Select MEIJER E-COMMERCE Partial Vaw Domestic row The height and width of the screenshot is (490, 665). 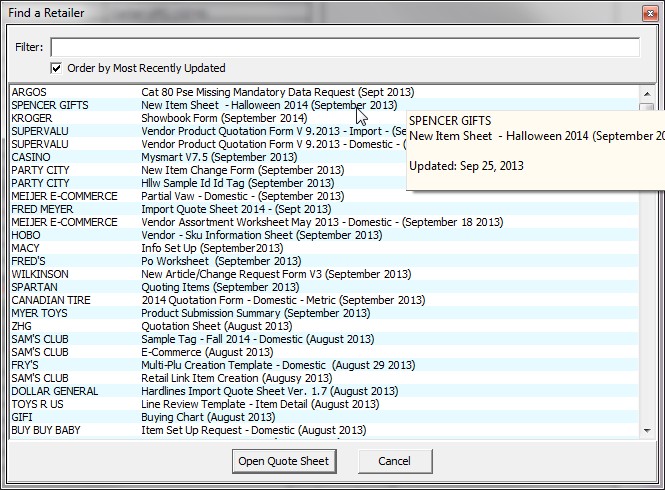(x=324, y=196)
